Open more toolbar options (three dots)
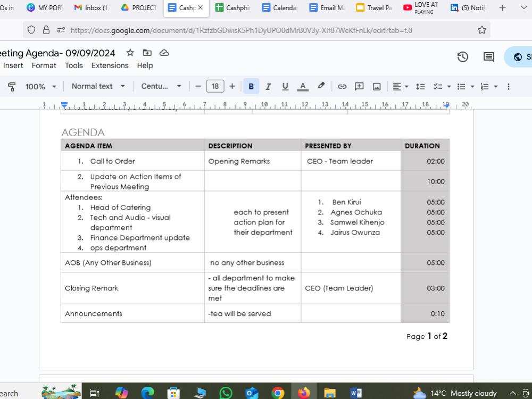Viewport: 532px width, 399px height. click(508, 87)
